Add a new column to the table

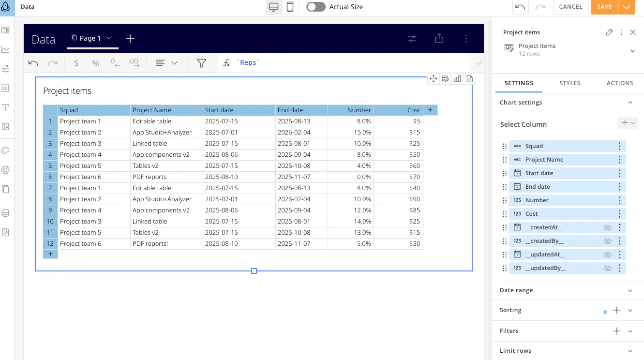pos(430,110)
